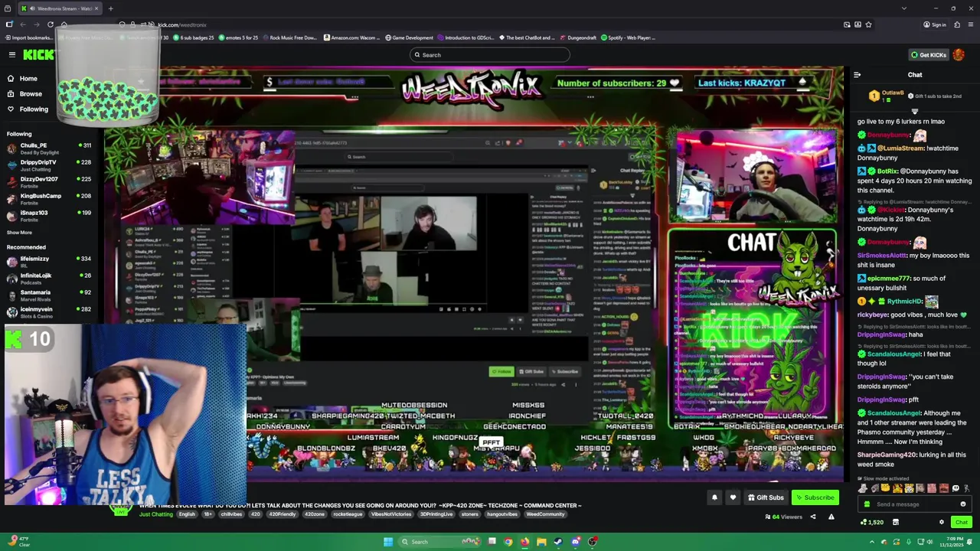The height and width of the screenshot is (551, 980).
Task: Click the share stream icon
Action: (x=813, y=517)
